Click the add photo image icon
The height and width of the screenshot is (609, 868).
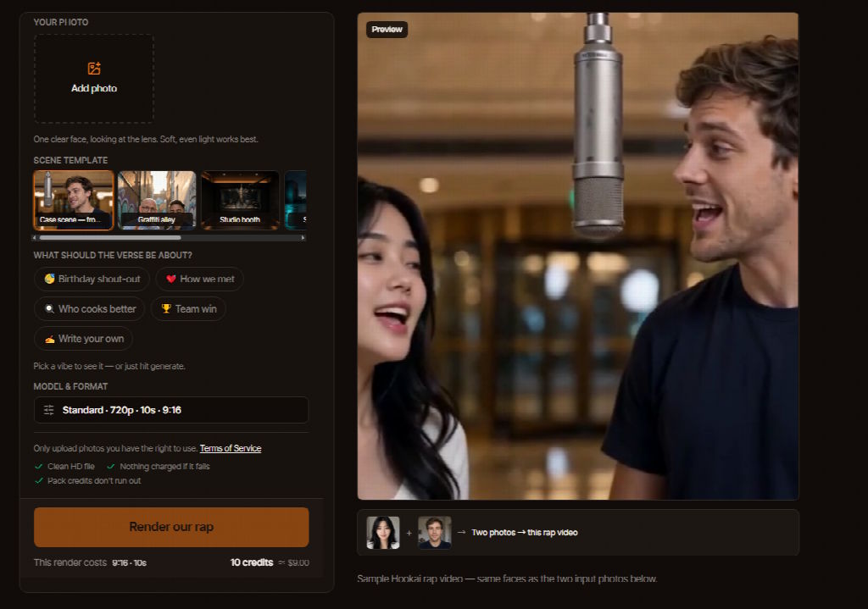94,69
